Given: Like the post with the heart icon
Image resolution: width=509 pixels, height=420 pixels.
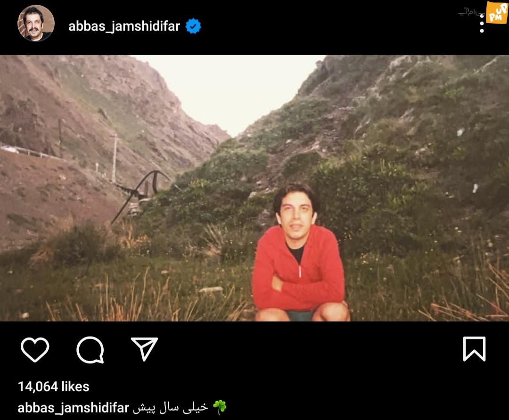Looking at the screenshot, I should 35,349.
